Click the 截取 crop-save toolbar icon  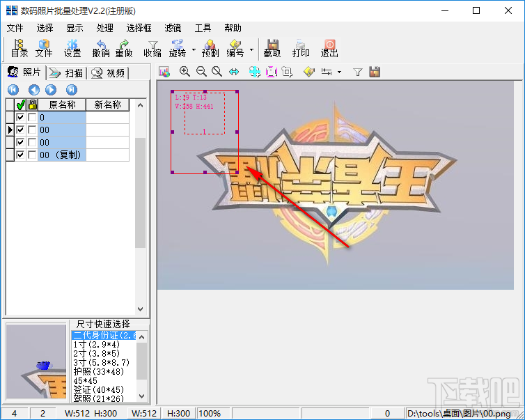272,48
